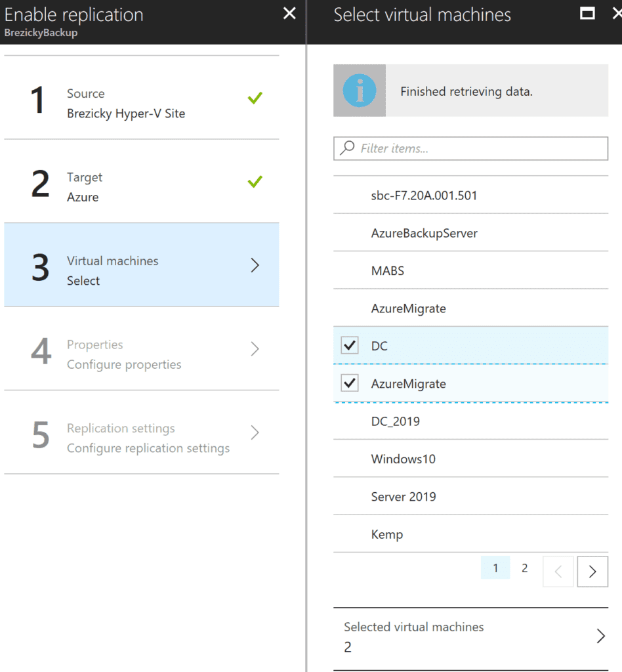Uncheck the DC virtual machine checkbox

click(x=350, y=345)
